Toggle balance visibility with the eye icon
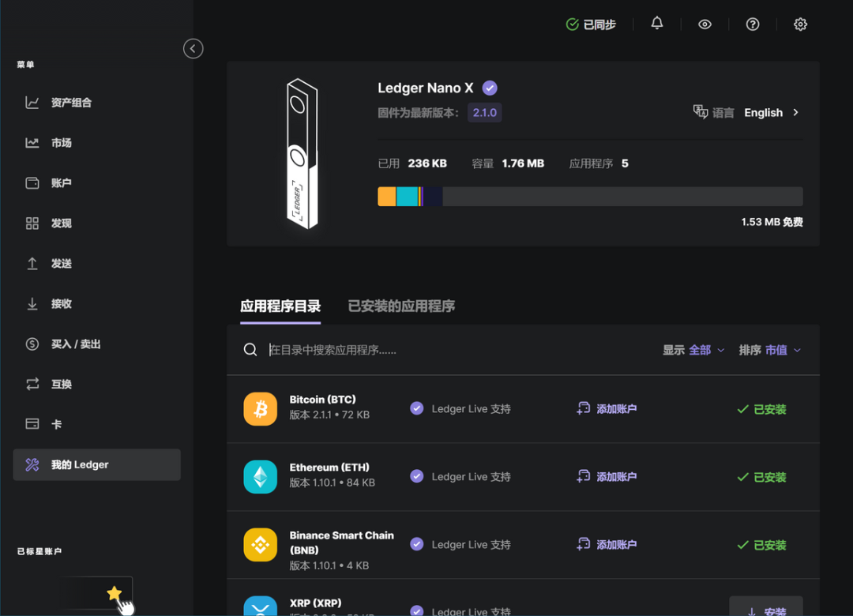The image size is (853, 616). (x=705, y=24)
